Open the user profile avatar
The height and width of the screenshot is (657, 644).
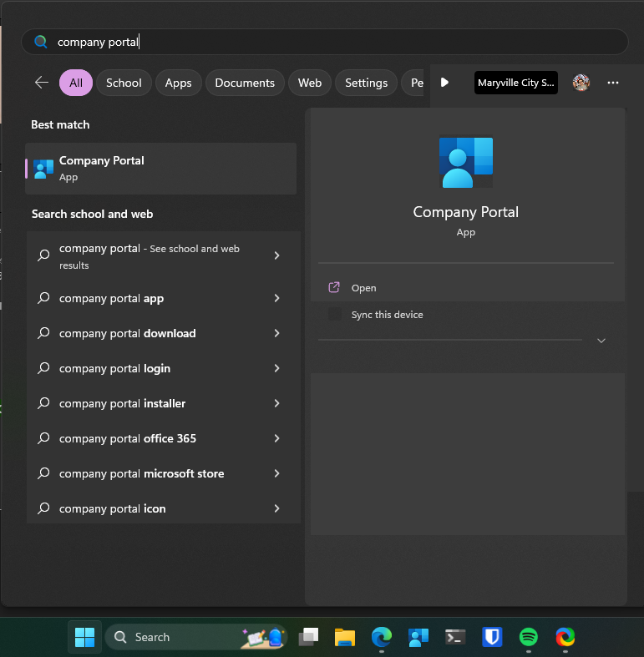(581, 83)
